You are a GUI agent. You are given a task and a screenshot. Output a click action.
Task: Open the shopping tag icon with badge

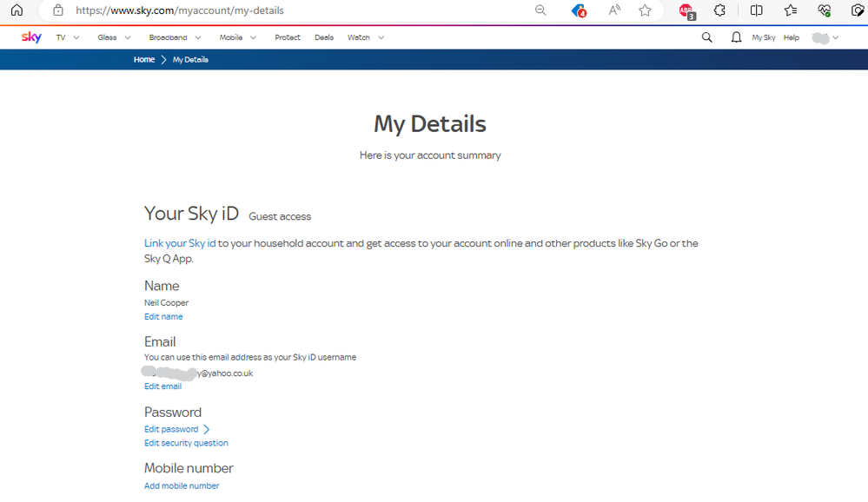pos(579,10)
